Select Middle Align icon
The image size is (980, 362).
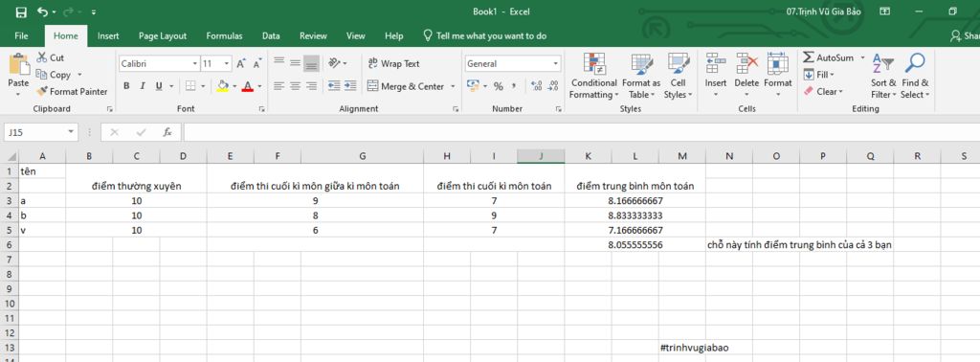pos(295,62)
